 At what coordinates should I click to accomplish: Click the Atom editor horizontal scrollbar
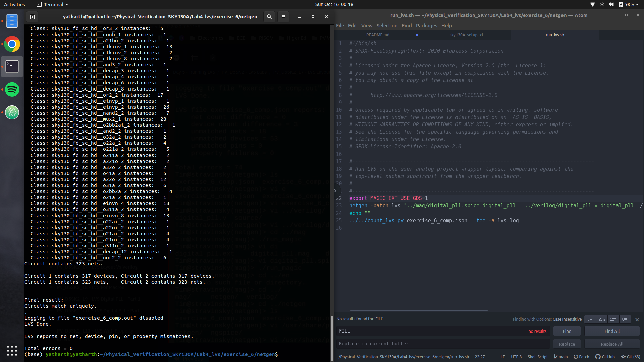(419, 310)
